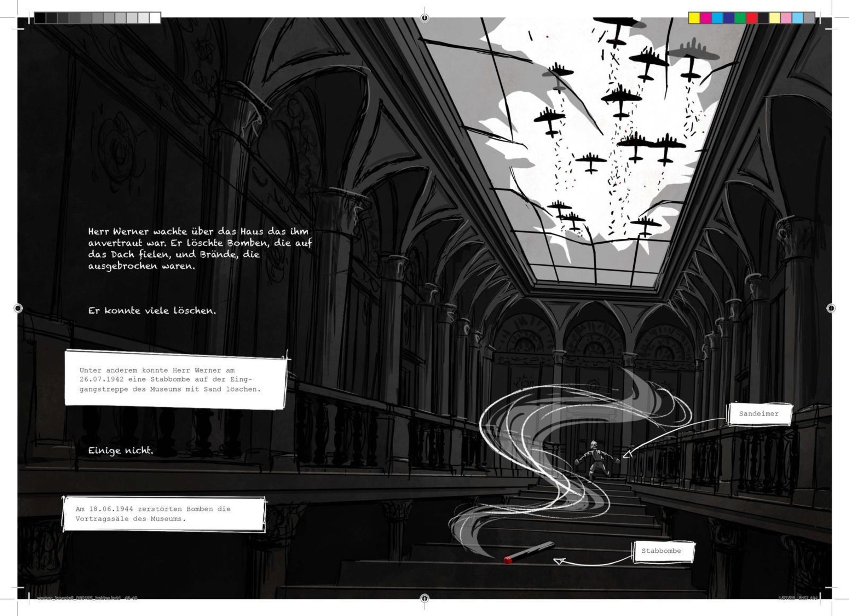Click the text box about 18.06.1944
Screen dimensions: 849x616
point(164,514)
